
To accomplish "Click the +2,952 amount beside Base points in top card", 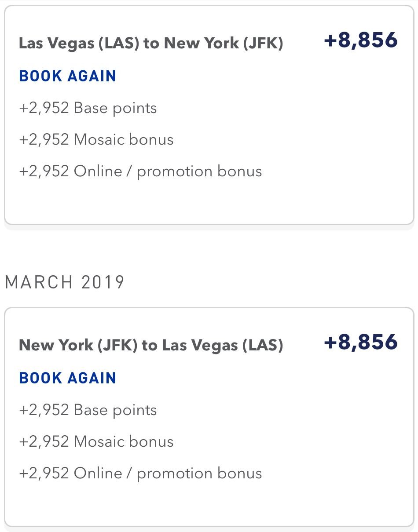I will 44,108.
